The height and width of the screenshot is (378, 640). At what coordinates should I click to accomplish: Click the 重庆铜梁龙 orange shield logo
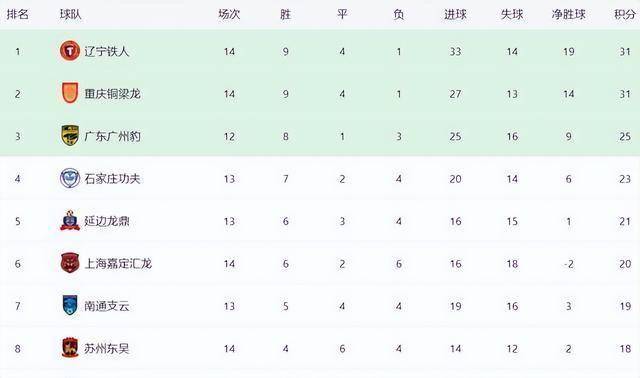tap(70, 93)
